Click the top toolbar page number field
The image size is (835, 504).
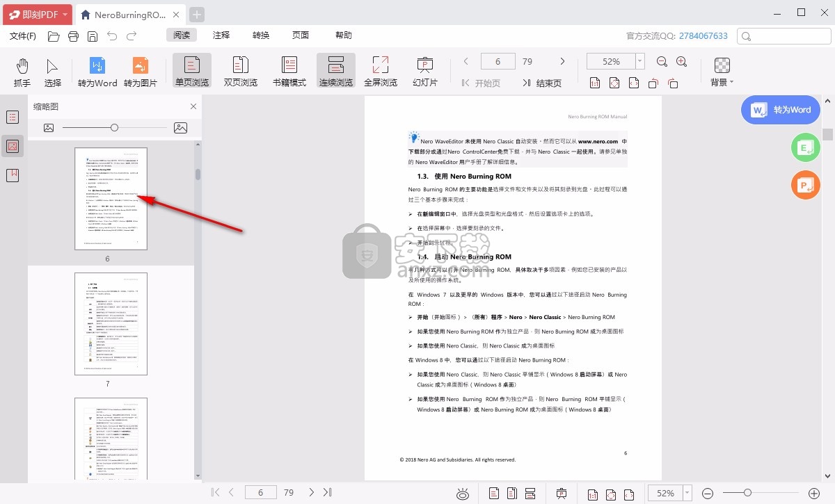[498, 61]
